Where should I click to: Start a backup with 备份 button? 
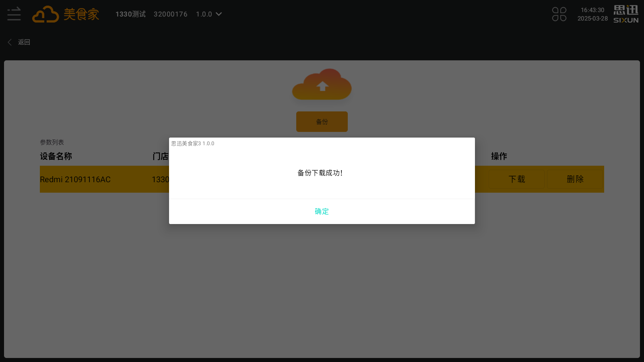point(322,121)
